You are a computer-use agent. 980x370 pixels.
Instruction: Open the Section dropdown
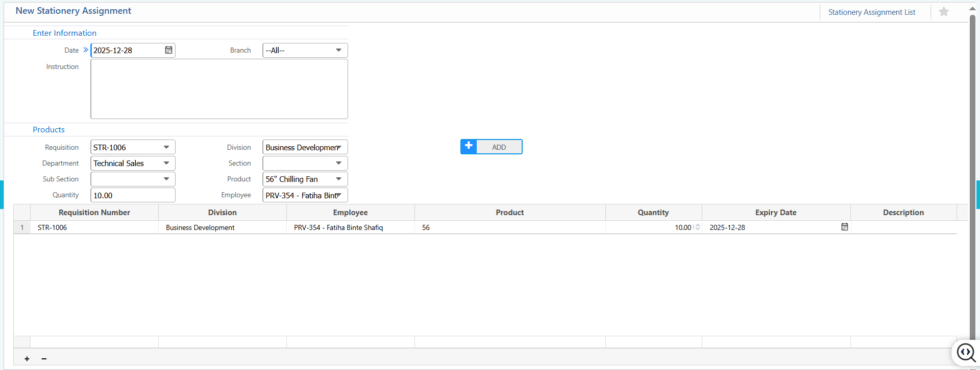point(338,163)
